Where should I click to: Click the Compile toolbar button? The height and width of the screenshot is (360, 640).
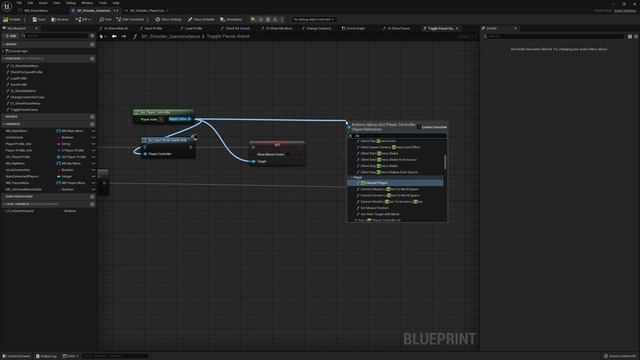[12, 19]
